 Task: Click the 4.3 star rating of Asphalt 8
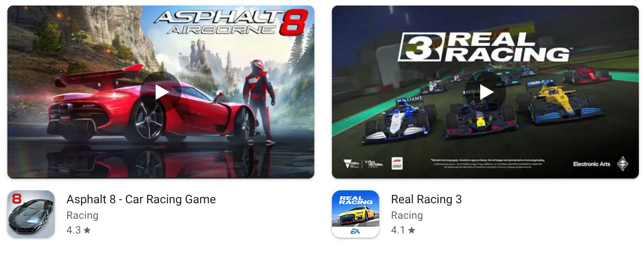point(79,230)
